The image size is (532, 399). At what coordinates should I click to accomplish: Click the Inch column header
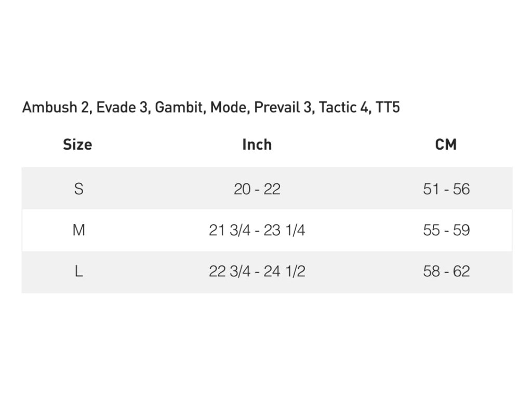click(x=257, y=144)
